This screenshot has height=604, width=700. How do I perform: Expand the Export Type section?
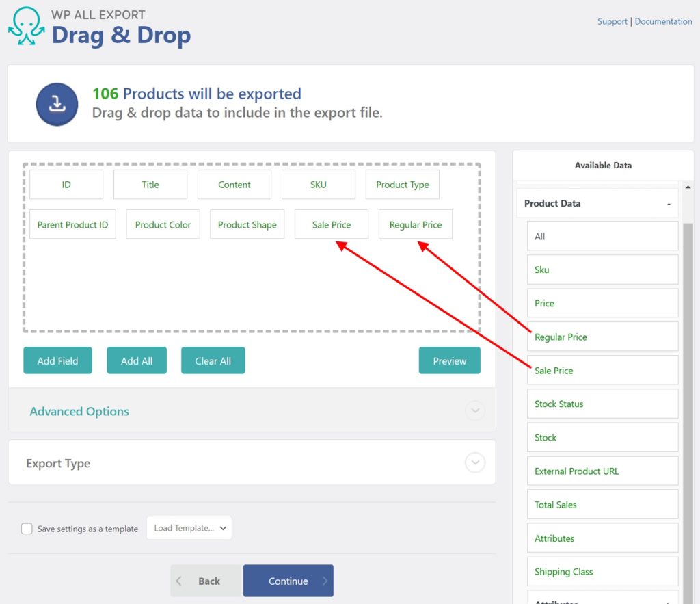[x=475, y=462]
